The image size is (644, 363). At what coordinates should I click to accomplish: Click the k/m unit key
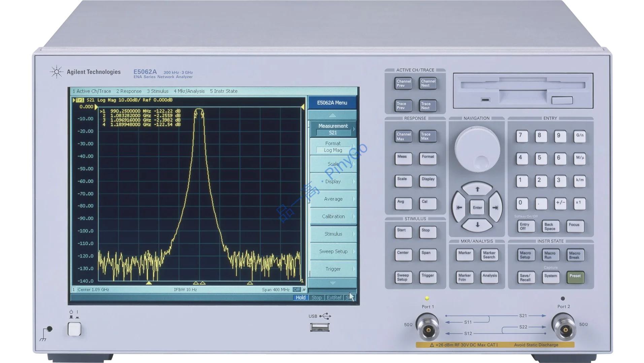580,181
